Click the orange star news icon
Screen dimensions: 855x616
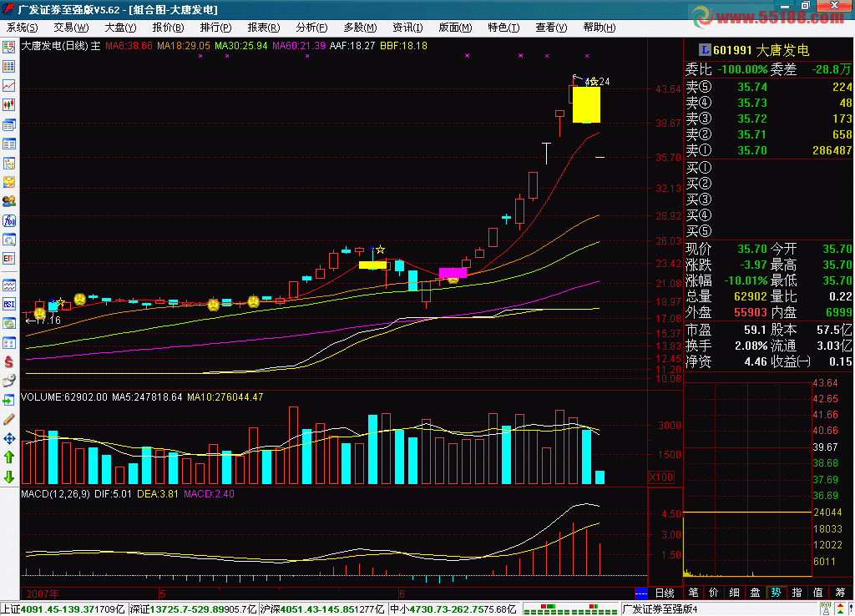[8, 182]
